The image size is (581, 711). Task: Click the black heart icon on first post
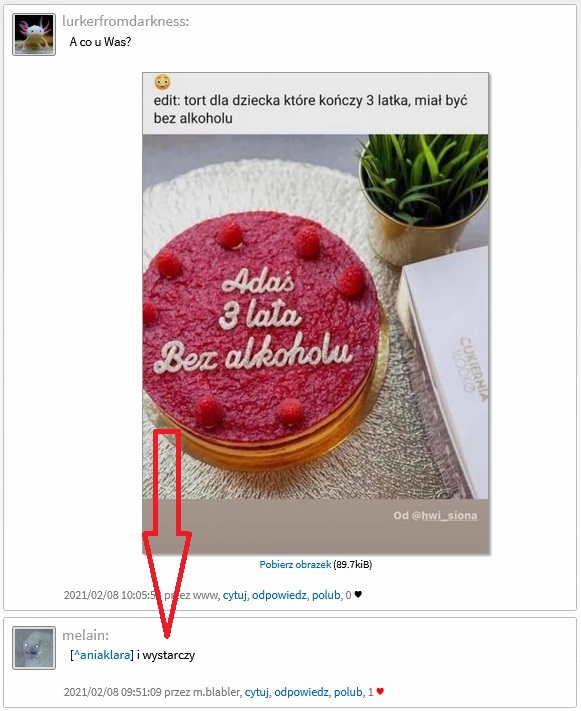pyautogui.click(x=358, y=594)
